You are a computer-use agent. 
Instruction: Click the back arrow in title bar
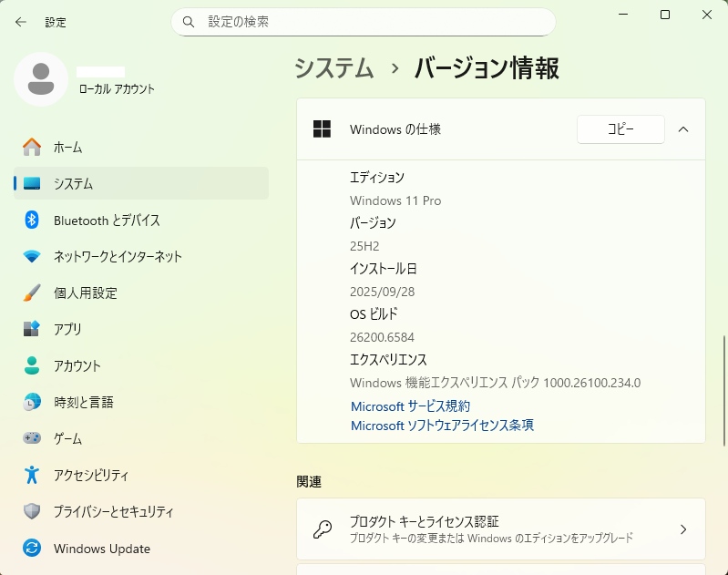(21, 22)
